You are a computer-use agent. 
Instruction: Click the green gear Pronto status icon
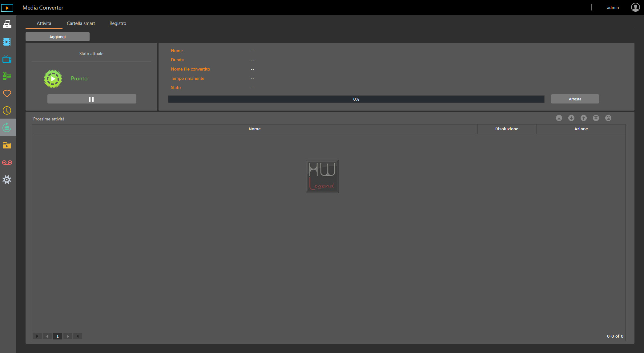53,79
